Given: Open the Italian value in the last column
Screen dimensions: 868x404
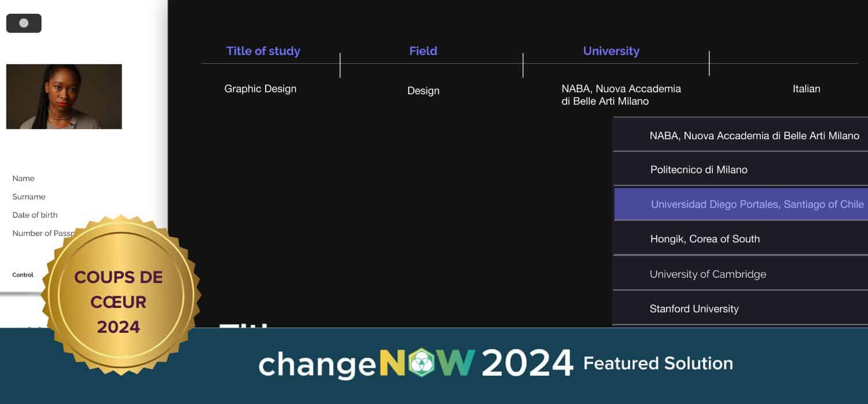Looking at the screenshot, I should (x=806, y=89).
